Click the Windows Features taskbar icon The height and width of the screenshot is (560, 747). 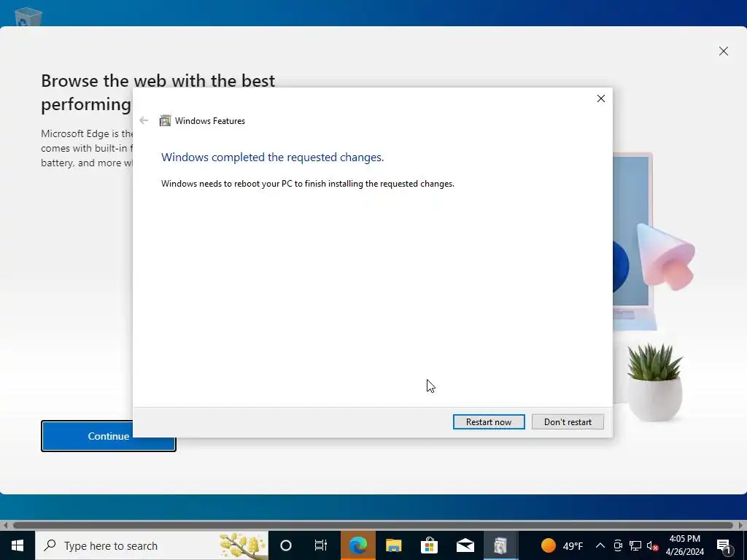point(500,545)
